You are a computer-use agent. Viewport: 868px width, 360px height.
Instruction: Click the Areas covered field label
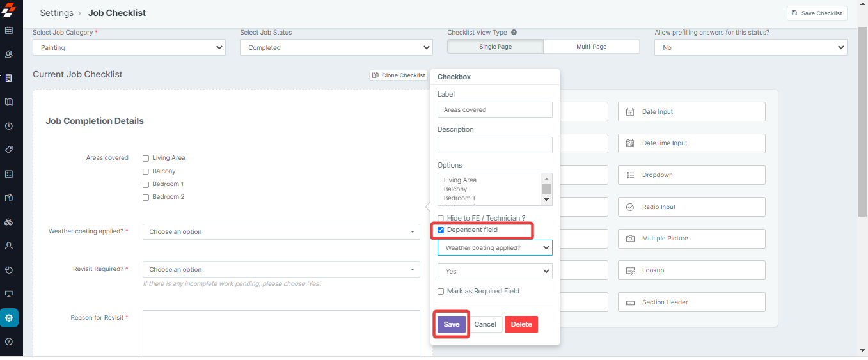107,158
